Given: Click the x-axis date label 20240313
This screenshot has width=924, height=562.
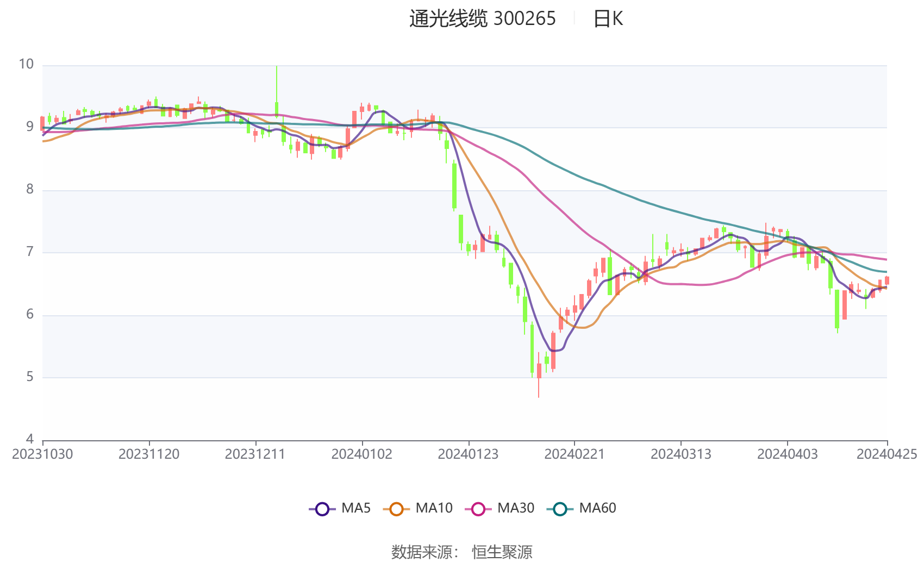Looking at the screenshot, I should click(681, 454).
